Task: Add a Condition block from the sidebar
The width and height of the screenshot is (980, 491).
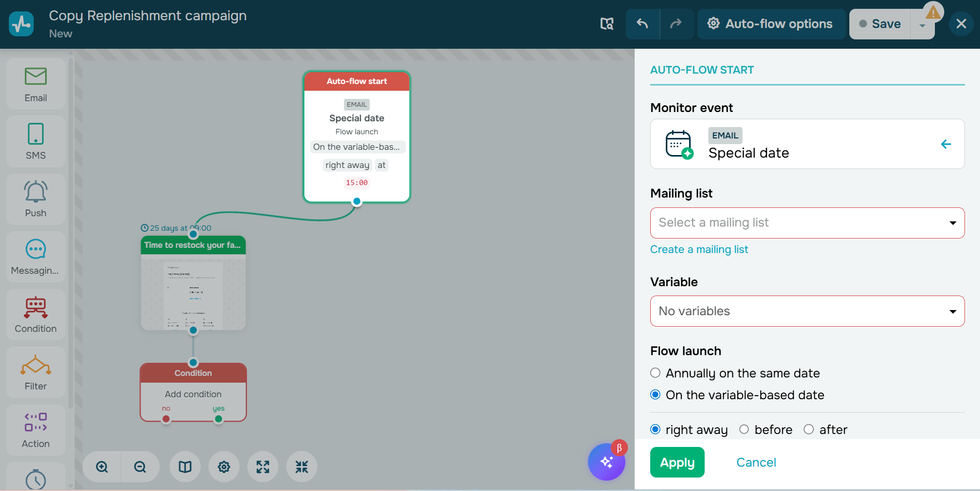Action: tap(36, 315)
